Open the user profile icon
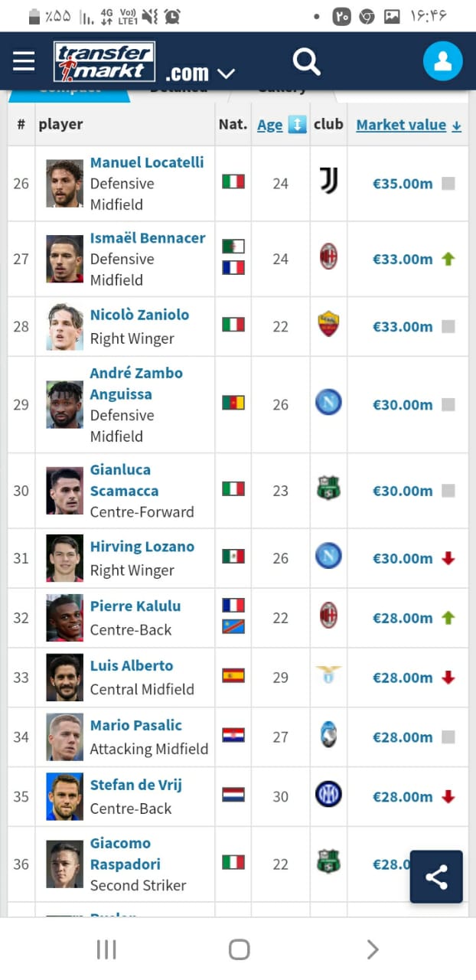 tap(442, 61)
